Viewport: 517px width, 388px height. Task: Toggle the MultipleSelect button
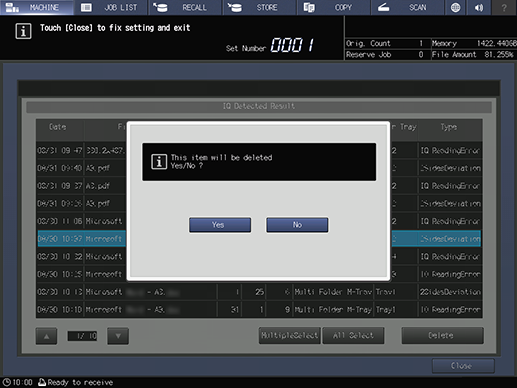coord(289,335)
